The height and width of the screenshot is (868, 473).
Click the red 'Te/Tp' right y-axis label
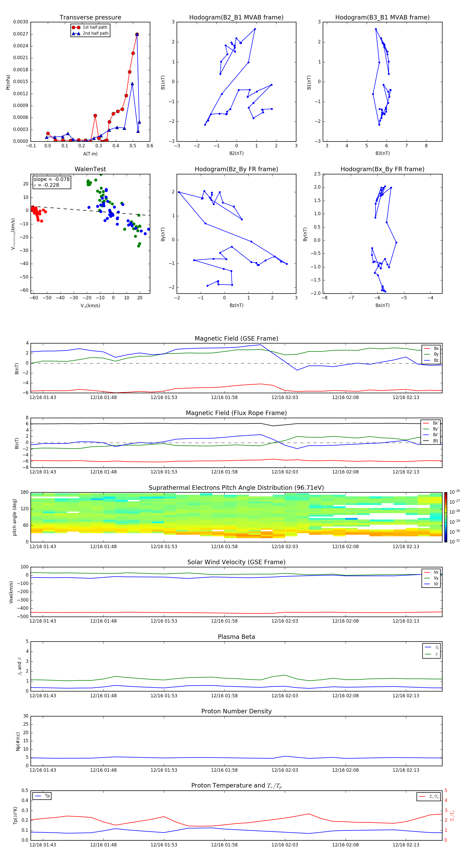coord(453,815)
